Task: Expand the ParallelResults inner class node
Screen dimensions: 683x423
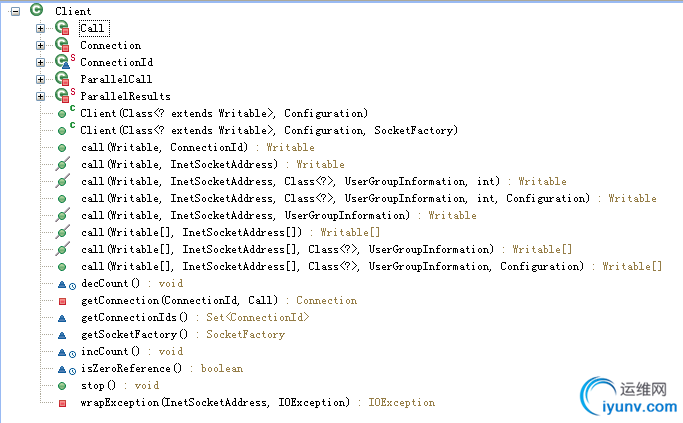Action: point(41,96)
